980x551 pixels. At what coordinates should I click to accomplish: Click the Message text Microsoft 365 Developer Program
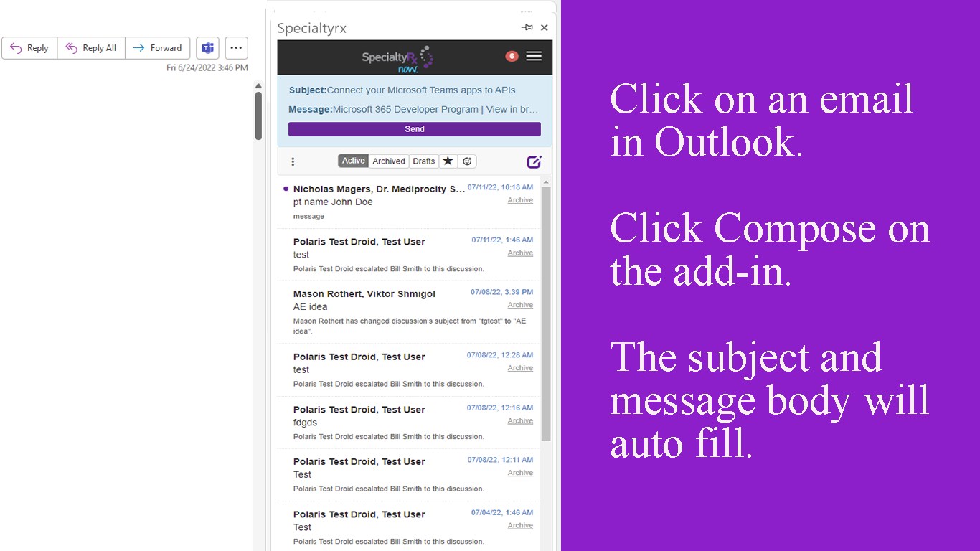click(413, 110)
